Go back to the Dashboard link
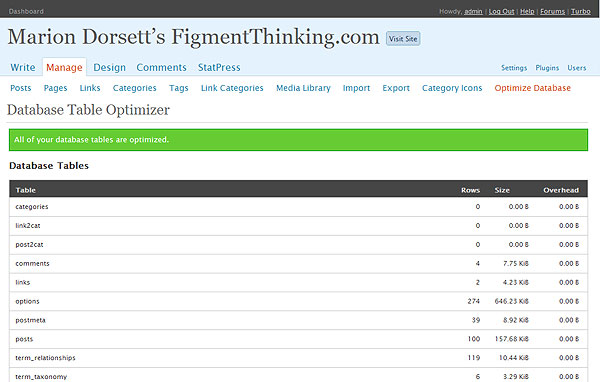600x382 pixels. (x=26, y=11)
